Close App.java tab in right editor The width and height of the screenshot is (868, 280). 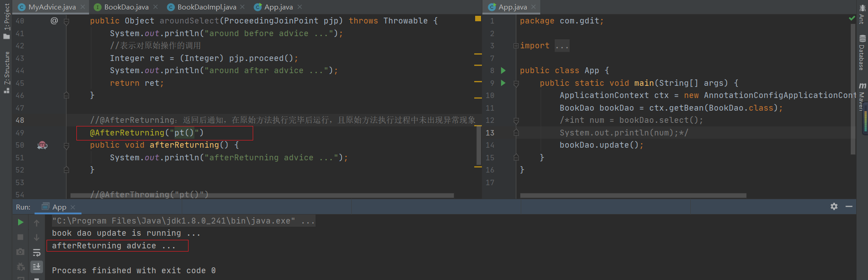point(533,7)
